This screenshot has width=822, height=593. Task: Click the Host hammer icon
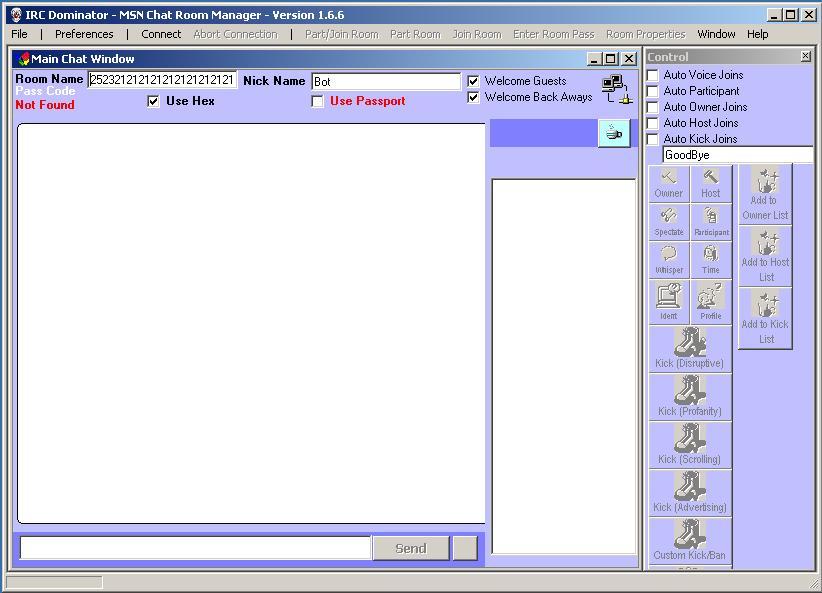tap(711, 182)
